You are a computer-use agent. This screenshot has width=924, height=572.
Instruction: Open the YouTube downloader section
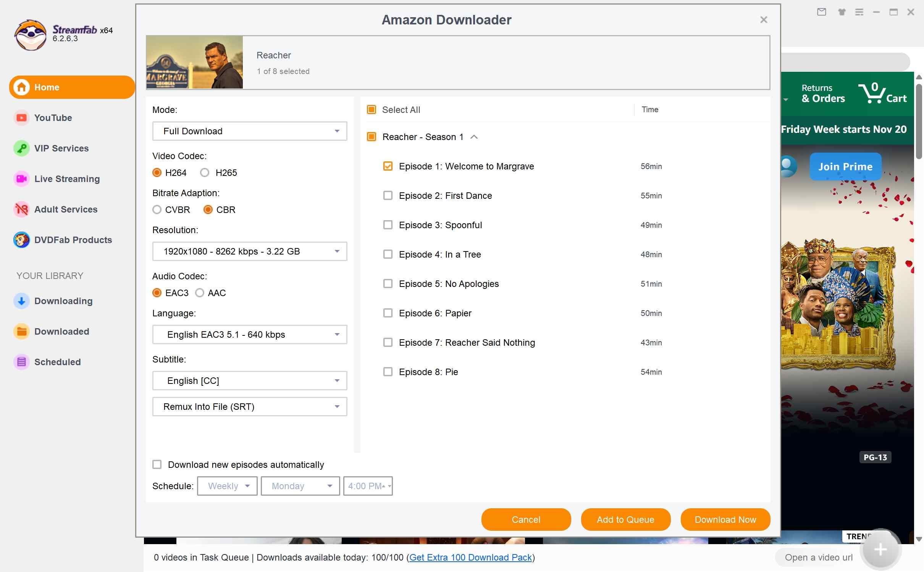(53, 118)
